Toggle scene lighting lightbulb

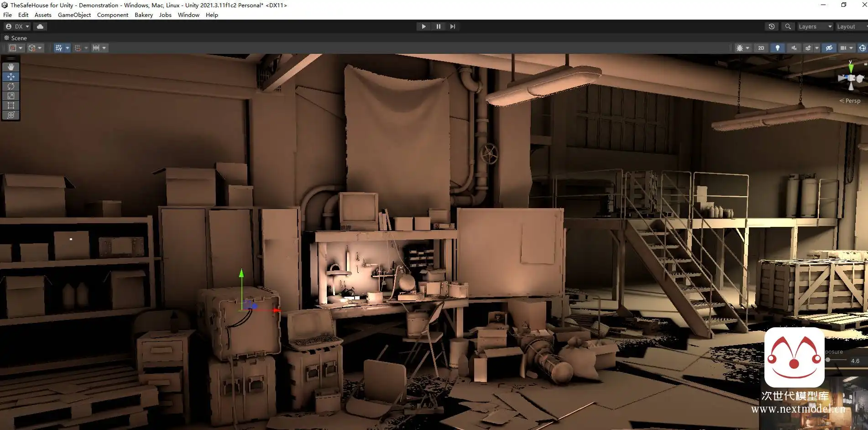click(x=777, y=48)
